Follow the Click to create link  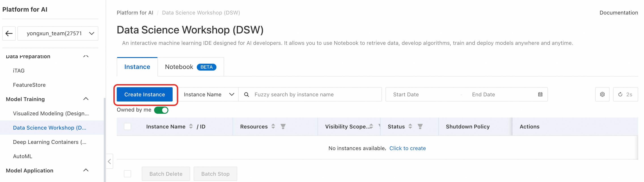407,148
